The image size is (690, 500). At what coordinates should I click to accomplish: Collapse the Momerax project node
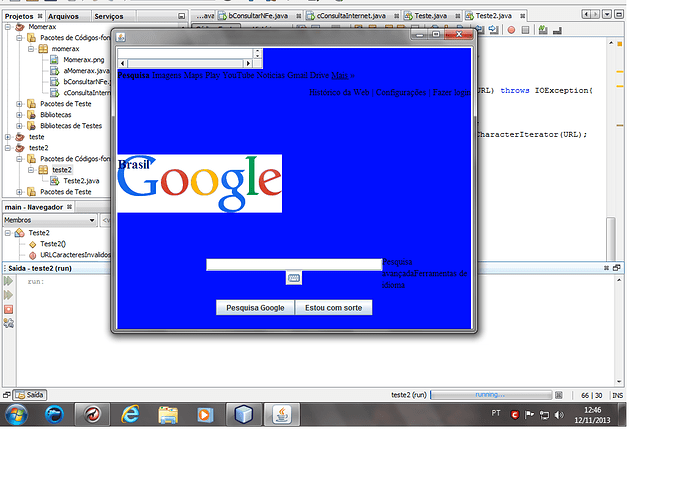pos(7,27)
